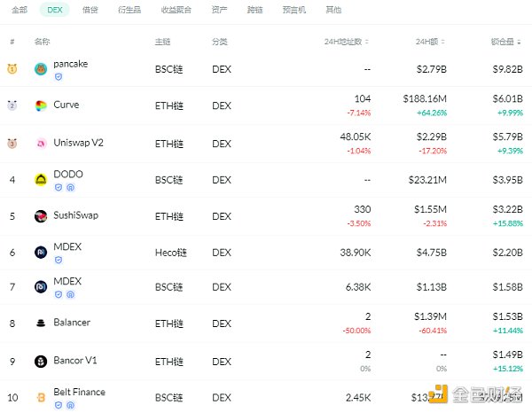
Task: Click the Bancor V1 logo icon
Action: pyautogui.click(x=41, y=362)
